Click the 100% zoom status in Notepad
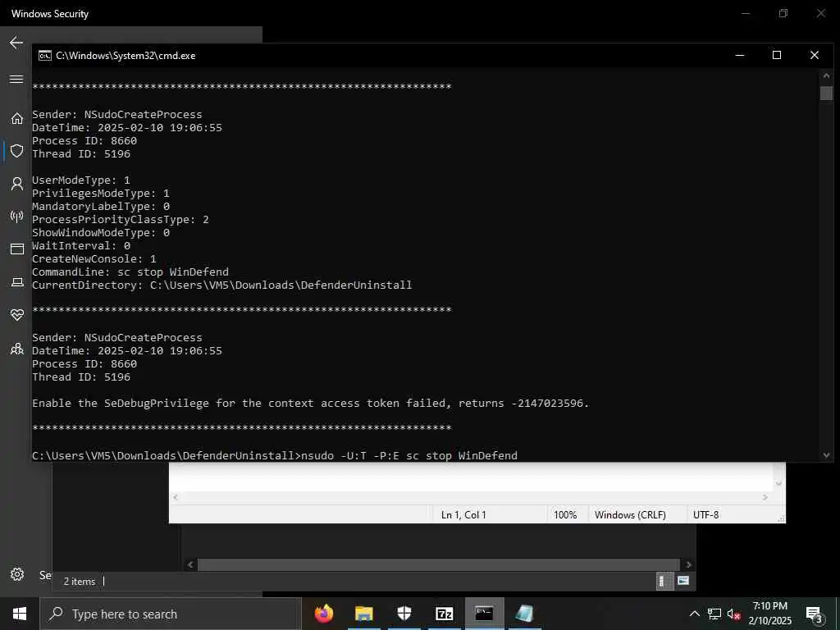This screenshot has height=630, width=840. (565, 515)
